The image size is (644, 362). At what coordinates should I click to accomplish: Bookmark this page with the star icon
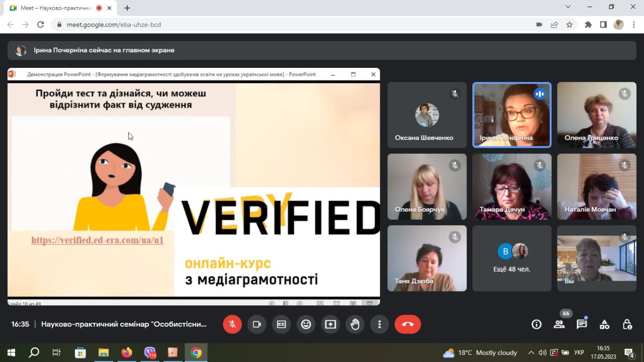(x=570, y=25)
